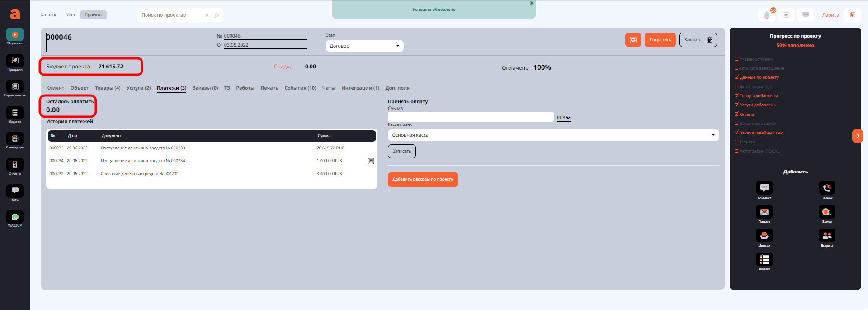This screenshot has width=868, height=310.
Task: Add a Замер measurement entry
Action: tap(826, 212)
